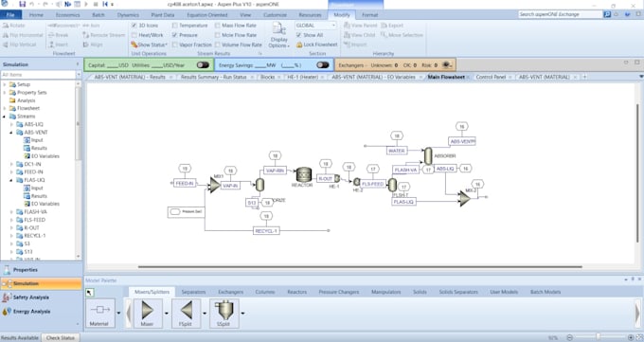Click the Search aspenONE Exchange field
Viewport: 644px width, 342px height.
[561, 14]
